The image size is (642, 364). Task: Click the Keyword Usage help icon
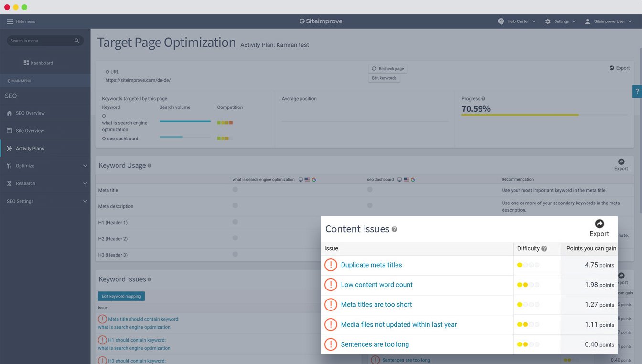[x=150, y=166]
